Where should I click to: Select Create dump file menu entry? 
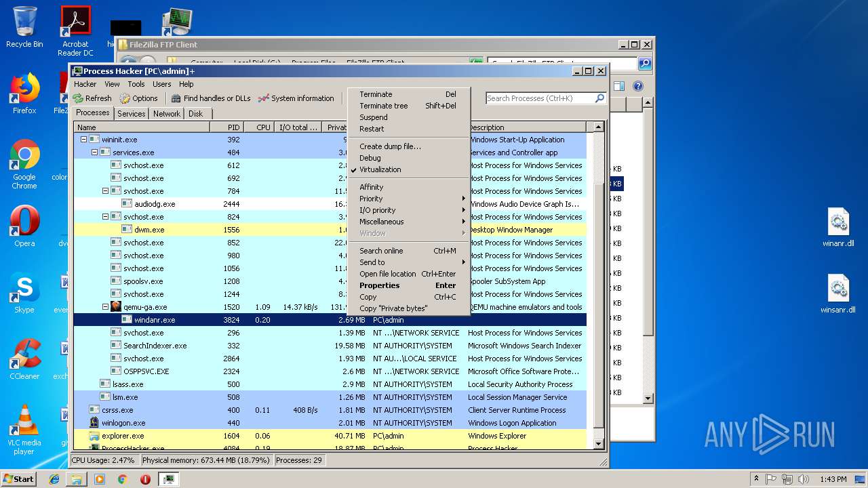(408, 146)
